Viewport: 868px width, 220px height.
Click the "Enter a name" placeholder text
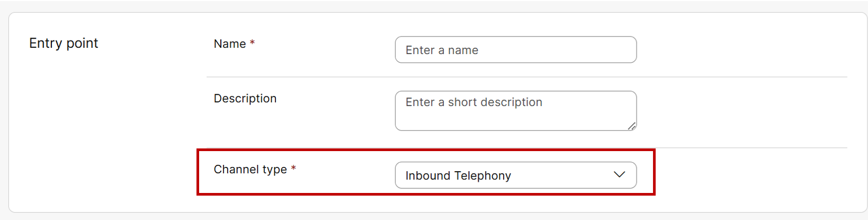(442, 50)
